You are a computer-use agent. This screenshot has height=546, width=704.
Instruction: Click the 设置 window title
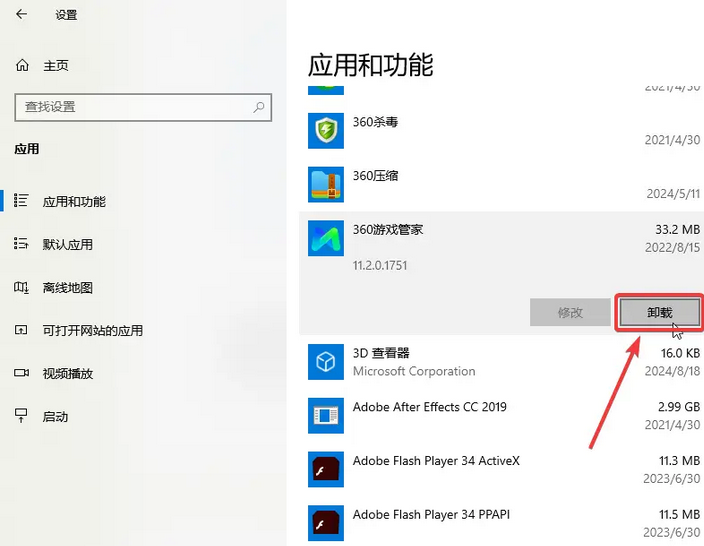[66, 15]
